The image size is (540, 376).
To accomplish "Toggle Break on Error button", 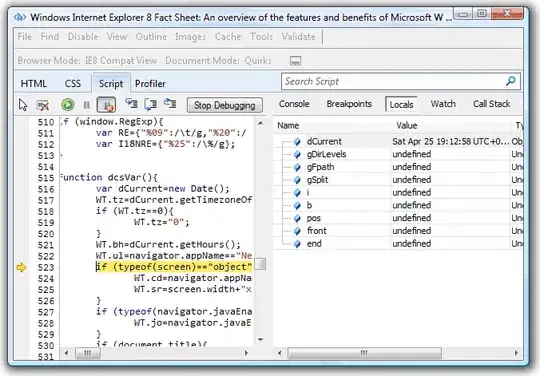I will tap(106, 105).
